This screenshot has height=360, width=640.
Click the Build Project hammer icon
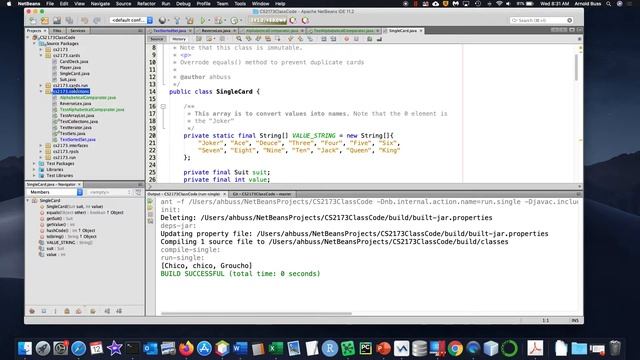tap(177, 20)
